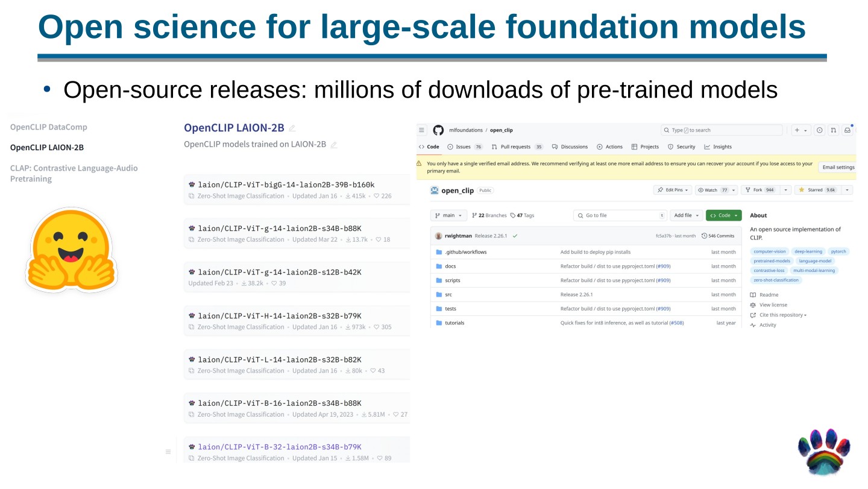Open the GitHub issues shortcut icon in header
The width and height of the screenshot is (868, 489).
click(x=819, y=130)
